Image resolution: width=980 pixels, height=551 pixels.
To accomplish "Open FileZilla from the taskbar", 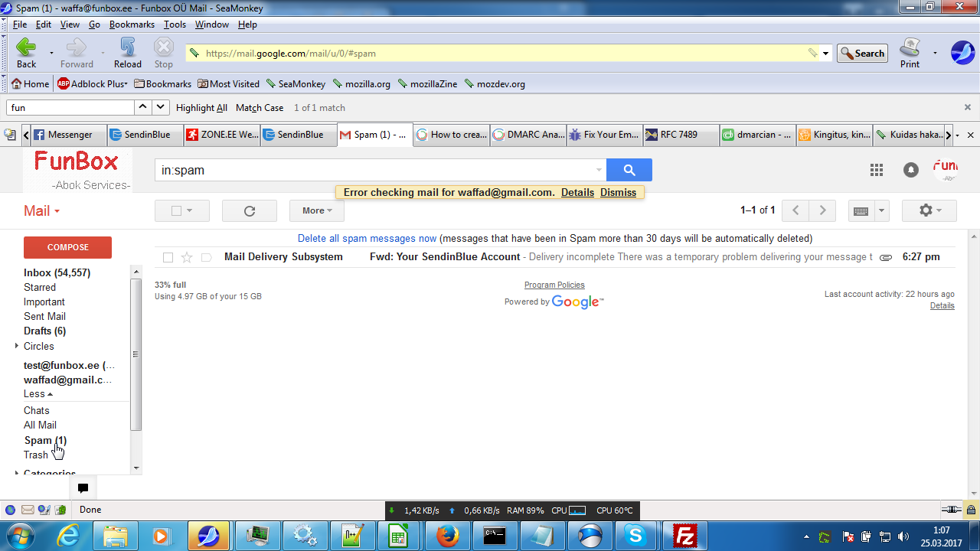I will (684, 536).
